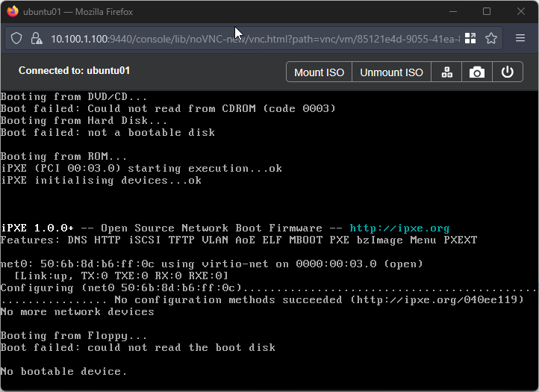The width and height of the screenshot is (539, 392).
Task: Click the Firefox logo in title bar
Action: pos(13,12)
